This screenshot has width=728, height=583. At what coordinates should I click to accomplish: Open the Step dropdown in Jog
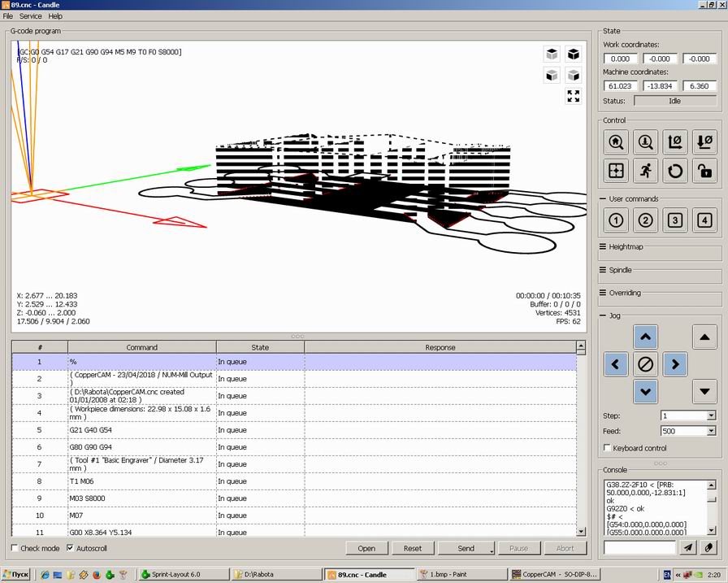coord(711,415)
